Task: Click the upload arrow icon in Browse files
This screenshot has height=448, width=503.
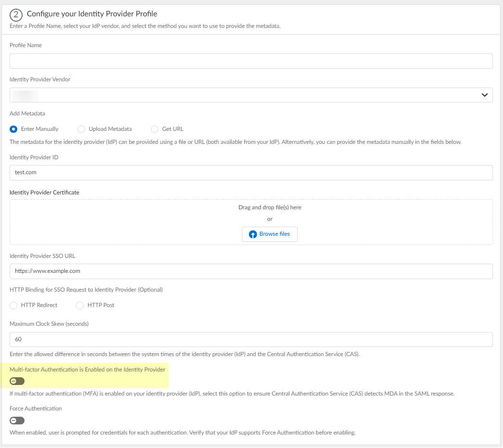Action: [253, 234]
